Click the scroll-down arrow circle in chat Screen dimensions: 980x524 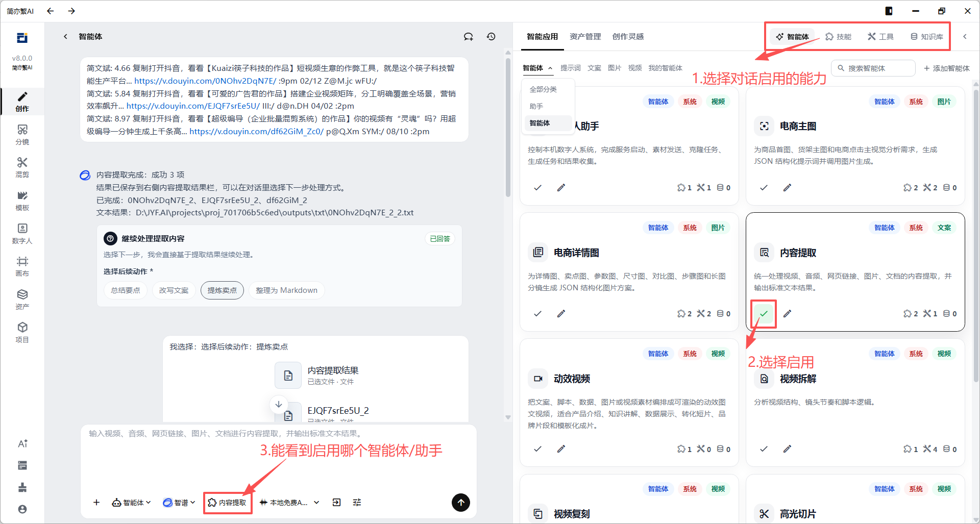point(279,404)
